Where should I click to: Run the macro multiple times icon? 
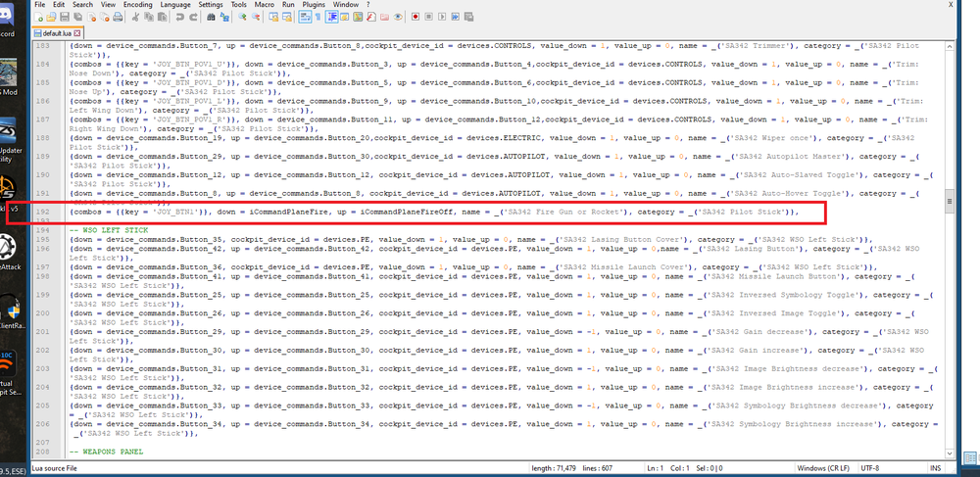pyautogui.click(x=455, y=18)
